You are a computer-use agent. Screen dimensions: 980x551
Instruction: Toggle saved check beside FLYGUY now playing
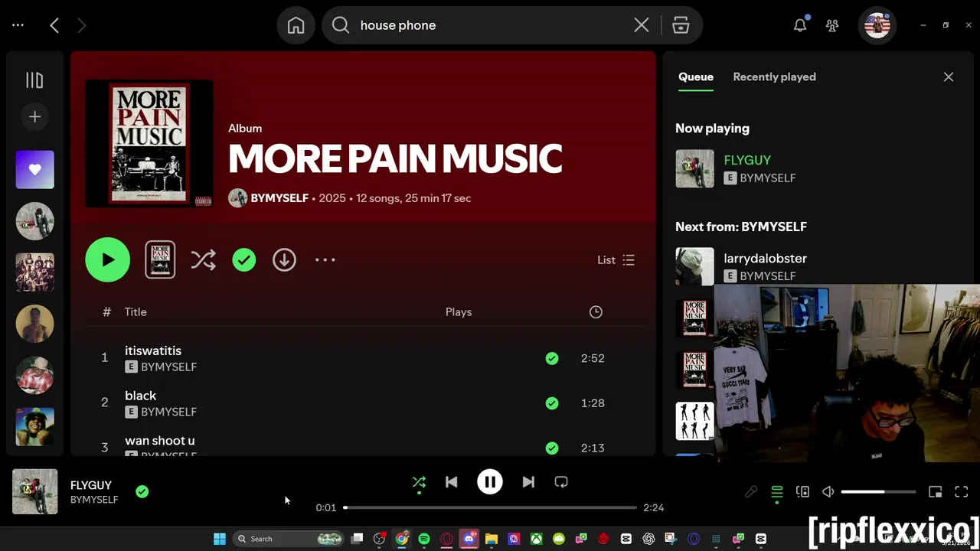142,492
